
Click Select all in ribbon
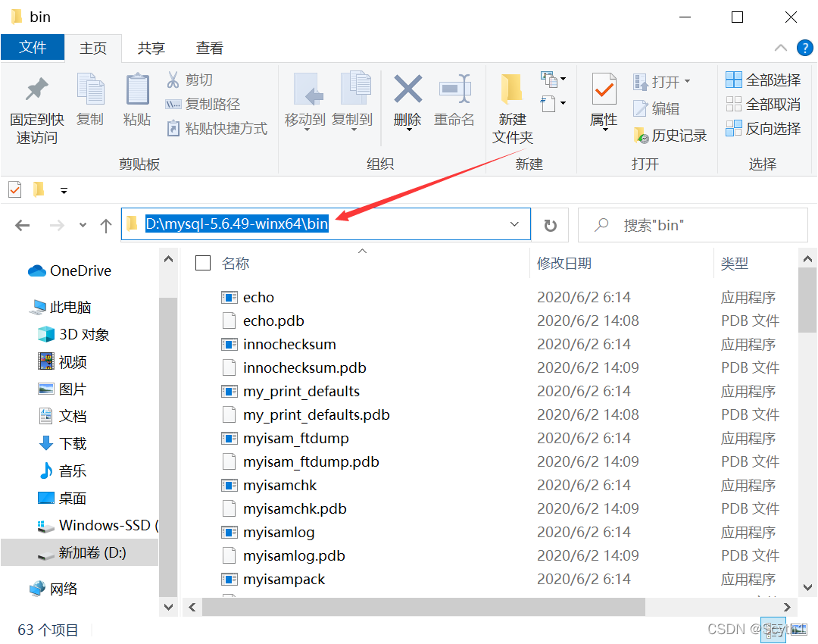coord(763,80)
